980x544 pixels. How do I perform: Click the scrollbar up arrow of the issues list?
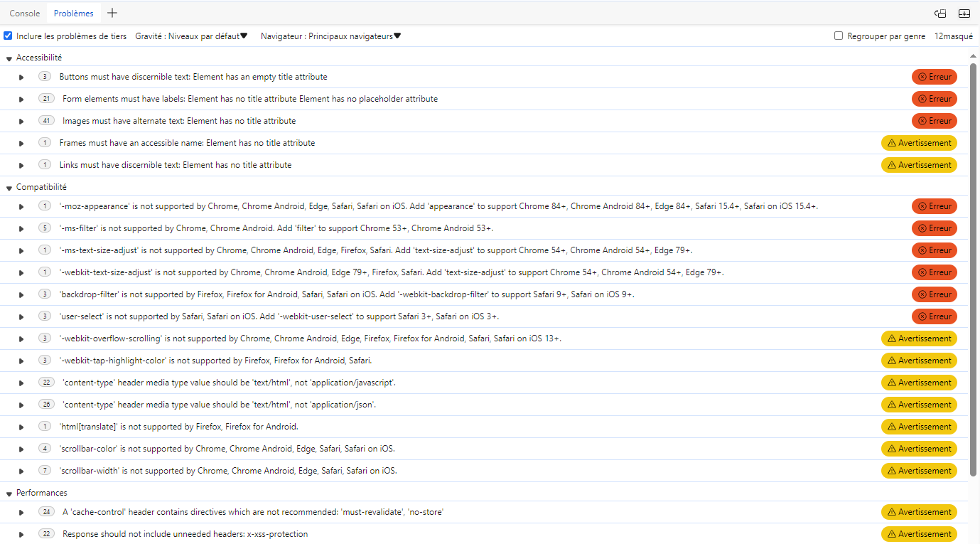coord(974,55)
